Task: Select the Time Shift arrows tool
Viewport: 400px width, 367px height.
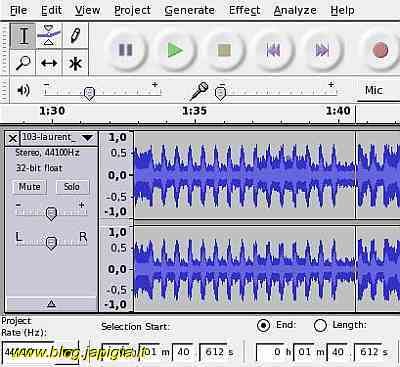Action: (x=49, y=62)
